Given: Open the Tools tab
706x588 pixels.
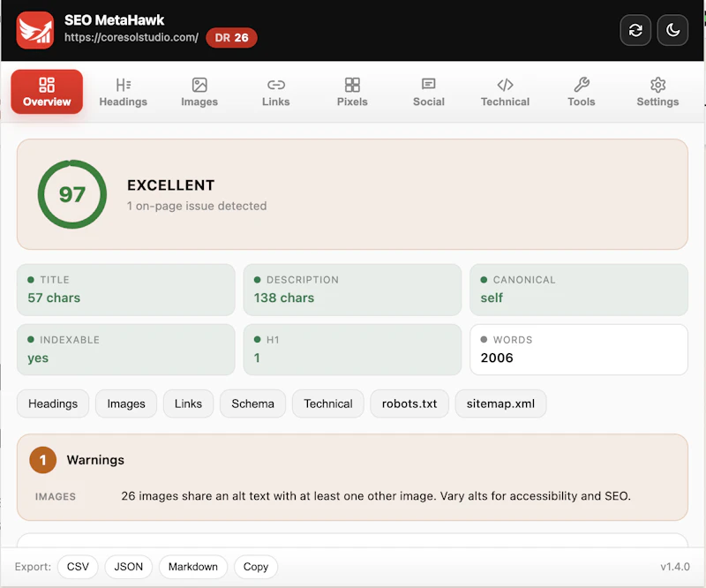Looking at the screenshot, I should coord(582,92).
